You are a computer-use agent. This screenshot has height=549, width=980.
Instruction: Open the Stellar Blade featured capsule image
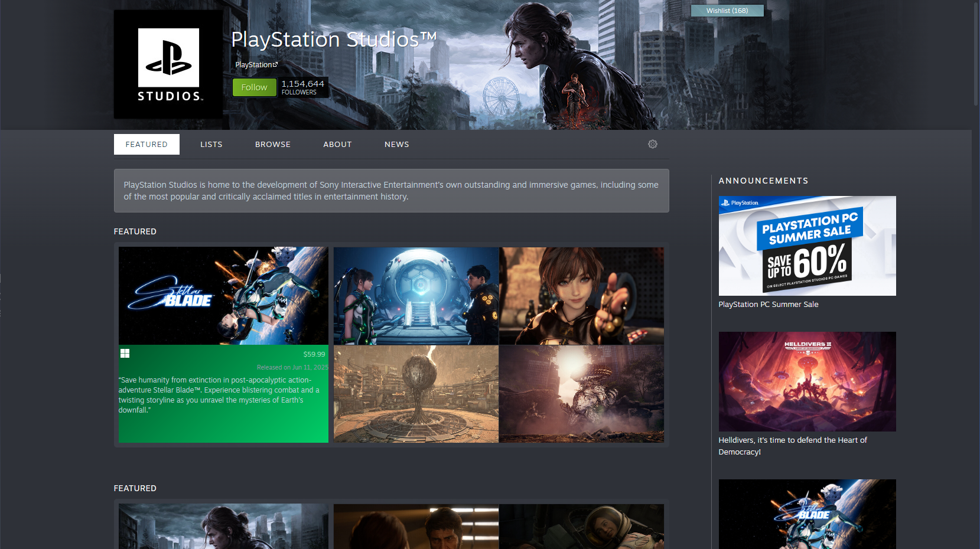[x=223, y=296]
